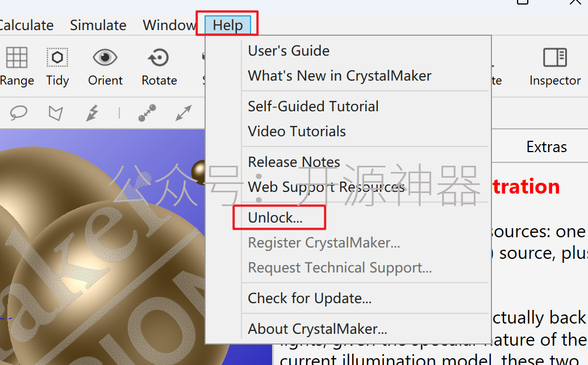Activate the Rotate tool icon
The height and width of the screenshot is (365, 588).
click(159, 57)
